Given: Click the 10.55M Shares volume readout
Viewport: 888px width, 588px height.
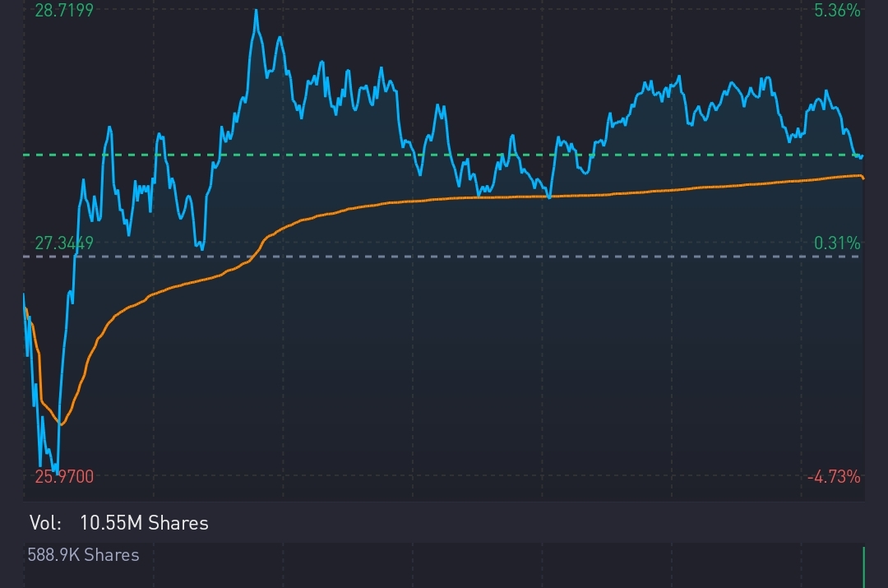Looking at the screenshot, I should click(144, 523).
